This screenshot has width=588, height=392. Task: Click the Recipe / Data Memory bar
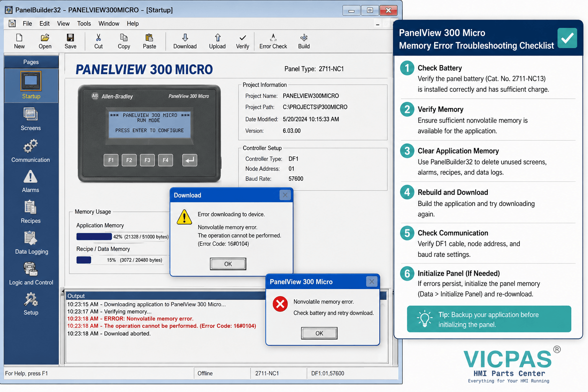[84, 260]
